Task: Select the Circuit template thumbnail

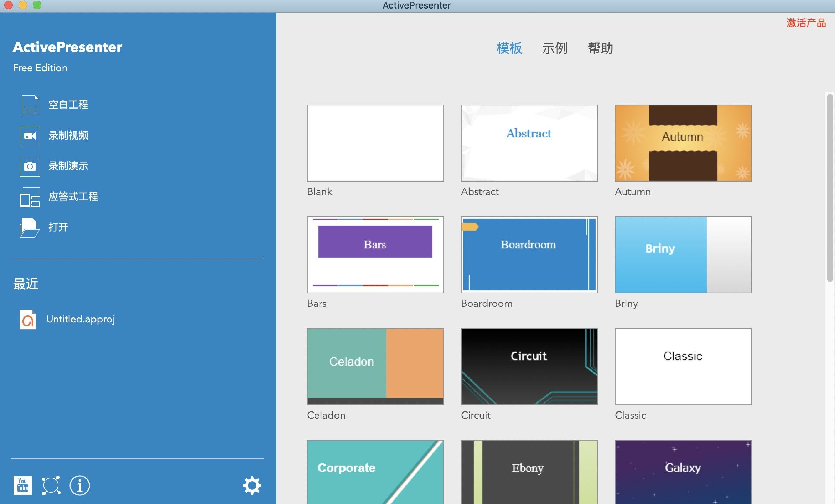Action: click(529, 367)
